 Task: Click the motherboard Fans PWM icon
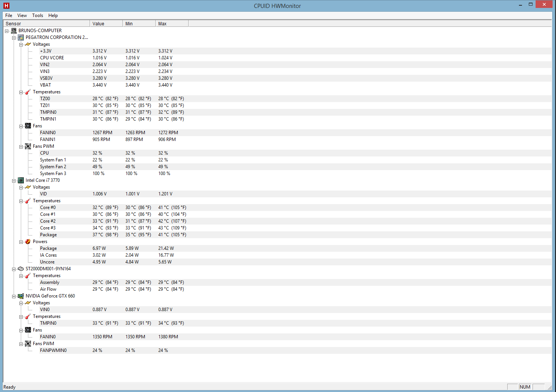pos(28,146)
